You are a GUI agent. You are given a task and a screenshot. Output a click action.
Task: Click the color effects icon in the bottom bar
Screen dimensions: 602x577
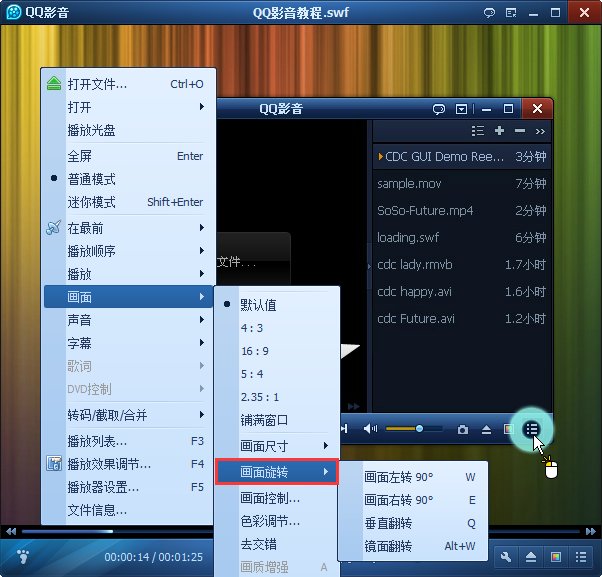click(556, 557)
